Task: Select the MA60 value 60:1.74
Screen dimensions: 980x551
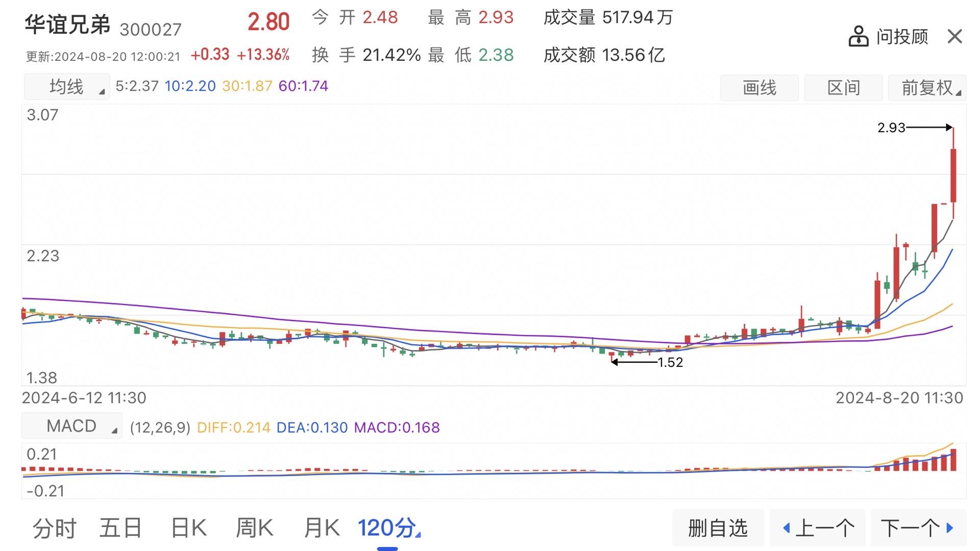Action: click(303, 86)
